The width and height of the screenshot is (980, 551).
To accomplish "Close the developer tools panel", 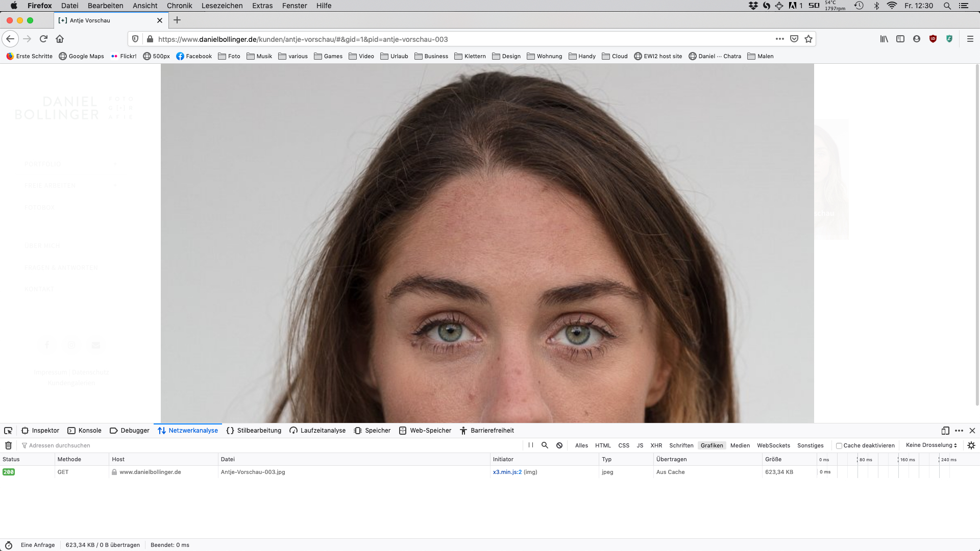I will point(972,431).
